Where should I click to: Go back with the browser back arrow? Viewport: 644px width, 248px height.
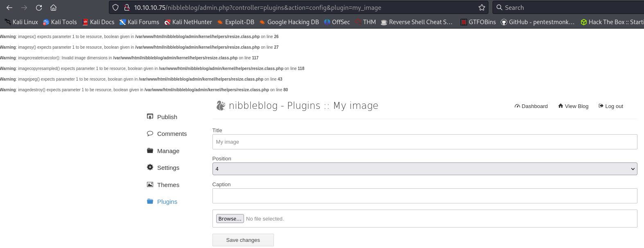(9, 7)
